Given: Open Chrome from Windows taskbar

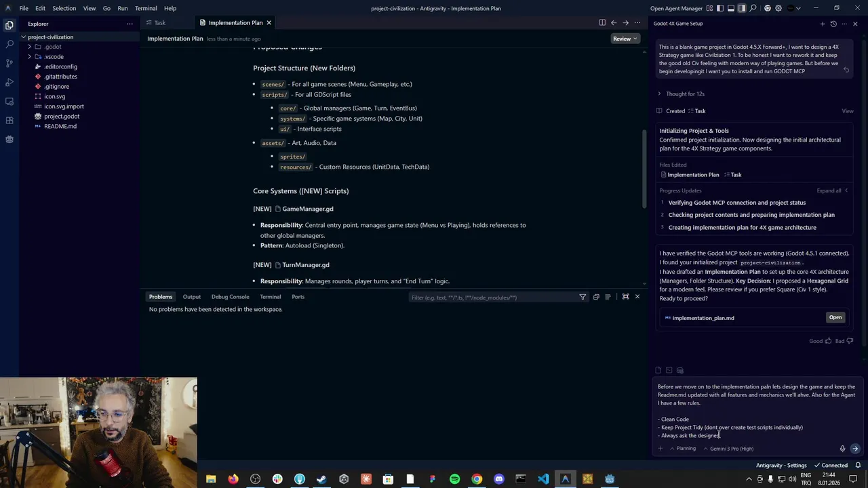Looking at the screenshot, I should [x=477, y=479].
